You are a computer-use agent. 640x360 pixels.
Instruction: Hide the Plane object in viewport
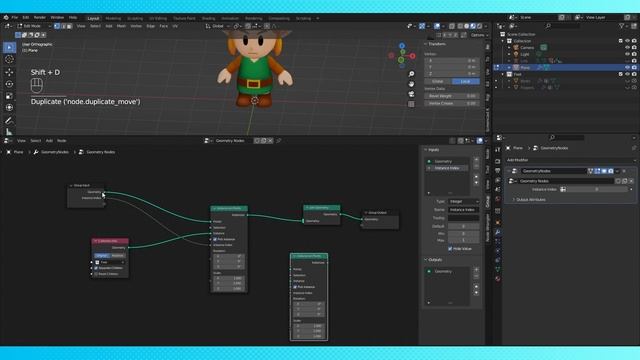(627, 67)
